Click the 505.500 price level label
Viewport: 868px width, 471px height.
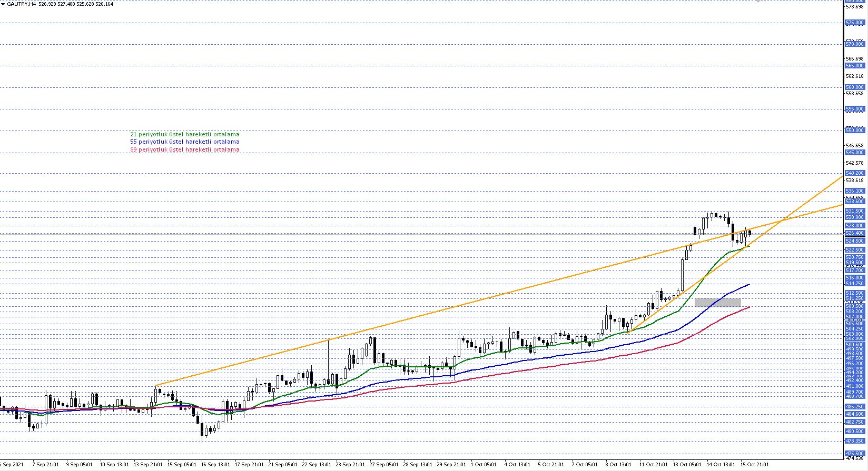tap(854, 323)
